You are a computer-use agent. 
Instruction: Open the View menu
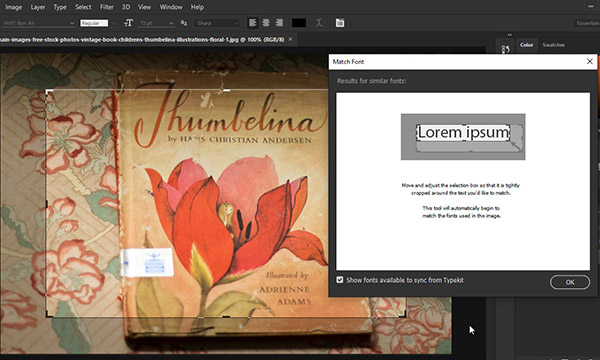coord(145,7)
